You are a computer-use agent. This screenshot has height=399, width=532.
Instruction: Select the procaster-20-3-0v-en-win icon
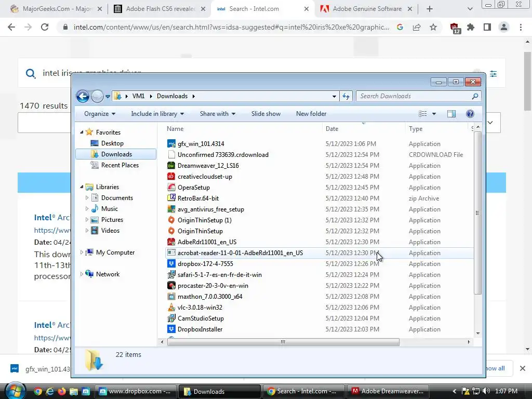171,285
